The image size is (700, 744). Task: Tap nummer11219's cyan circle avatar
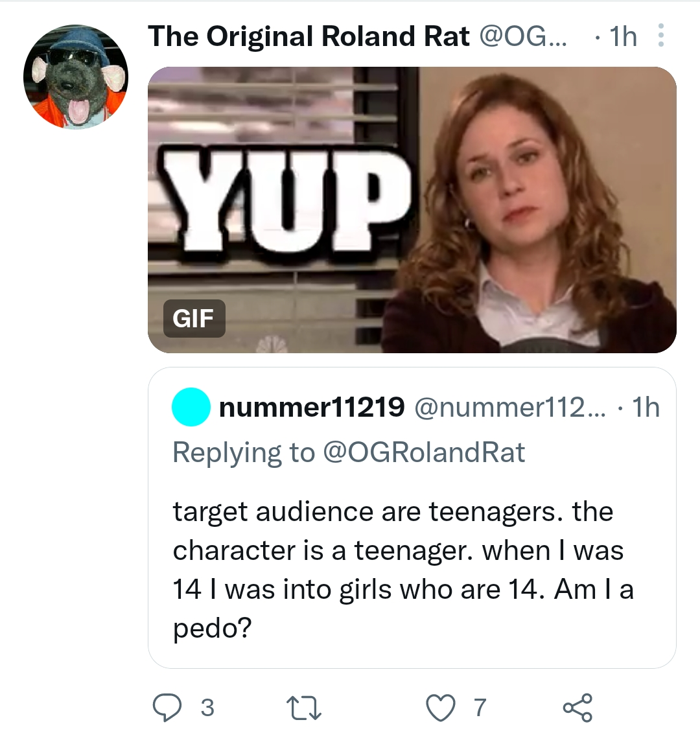191,408
